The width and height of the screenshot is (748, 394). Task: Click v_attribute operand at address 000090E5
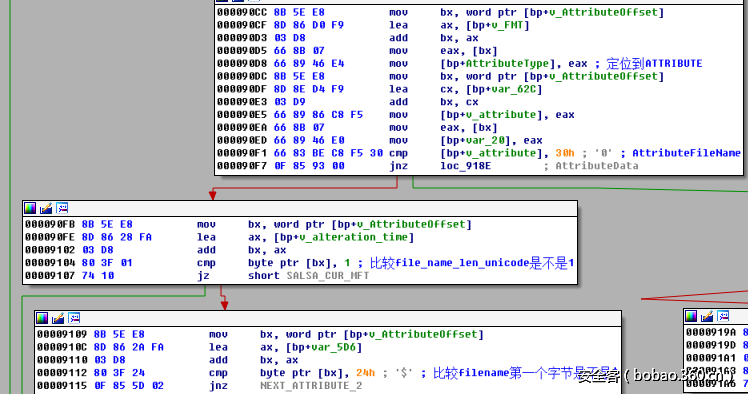click(500, 115)
